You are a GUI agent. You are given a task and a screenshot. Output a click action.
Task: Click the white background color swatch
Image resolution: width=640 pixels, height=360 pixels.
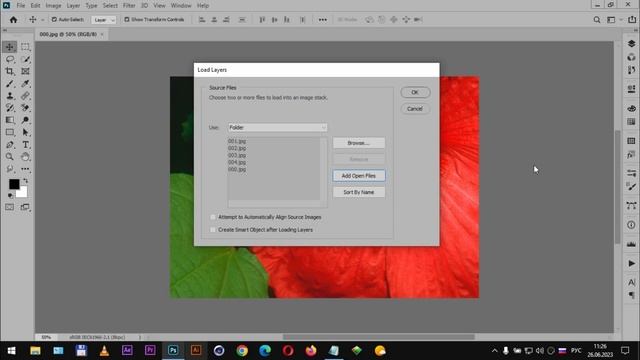[22, 192]
